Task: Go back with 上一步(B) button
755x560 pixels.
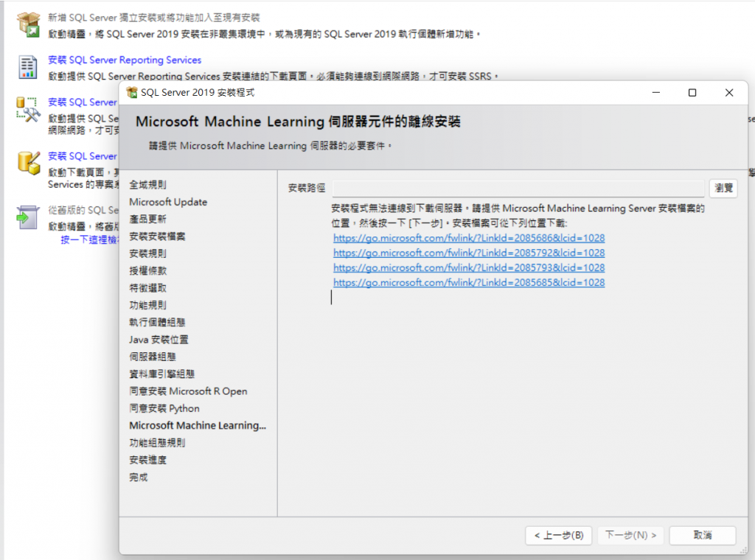Action: point(559,535)
